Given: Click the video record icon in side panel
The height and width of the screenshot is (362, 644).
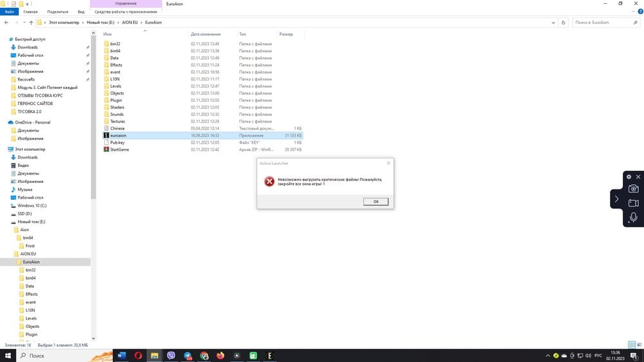Looking at the screenshot, I should (633, 203).
